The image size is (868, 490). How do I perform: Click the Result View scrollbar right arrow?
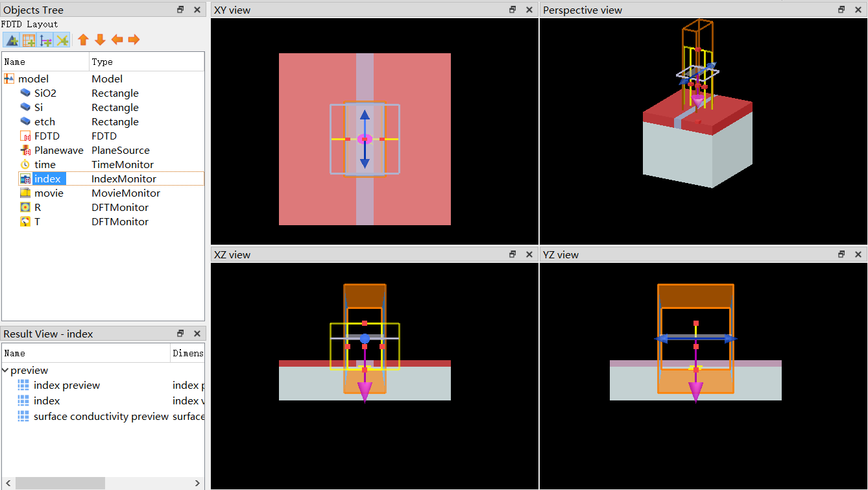pyautogui.click(x=198, y=483)
